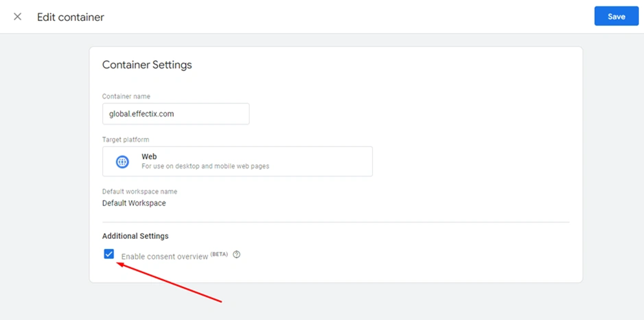Select the Web target platform option

pos(237,161)
